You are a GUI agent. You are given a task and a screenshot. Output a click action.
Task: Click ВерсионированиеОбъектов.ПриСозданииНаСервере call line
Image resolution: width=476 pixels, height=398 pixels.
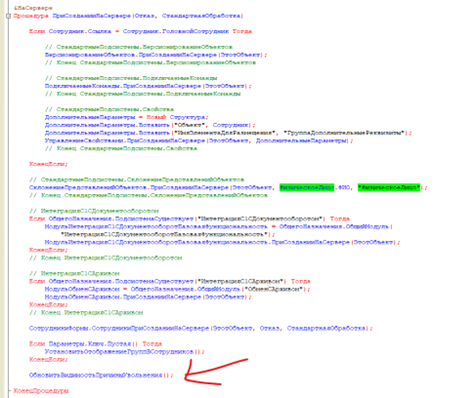pos(156,55)
